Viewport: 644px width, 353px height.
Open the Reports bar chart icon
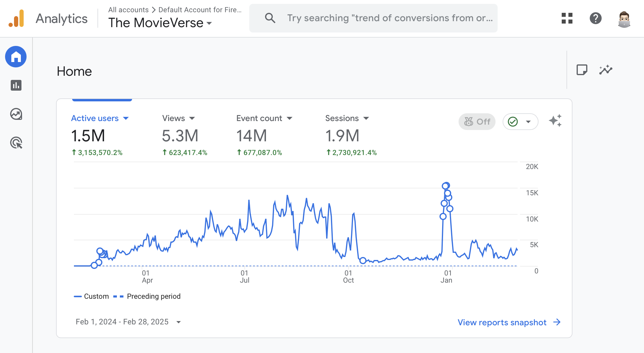pyautogui.click(x=16, y=85)
